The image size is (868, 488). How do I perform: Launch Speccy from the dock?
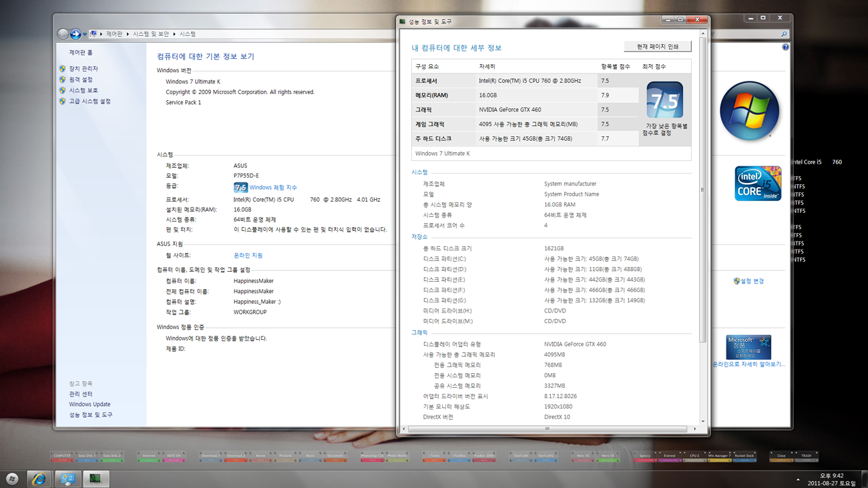tap(644, 457)
